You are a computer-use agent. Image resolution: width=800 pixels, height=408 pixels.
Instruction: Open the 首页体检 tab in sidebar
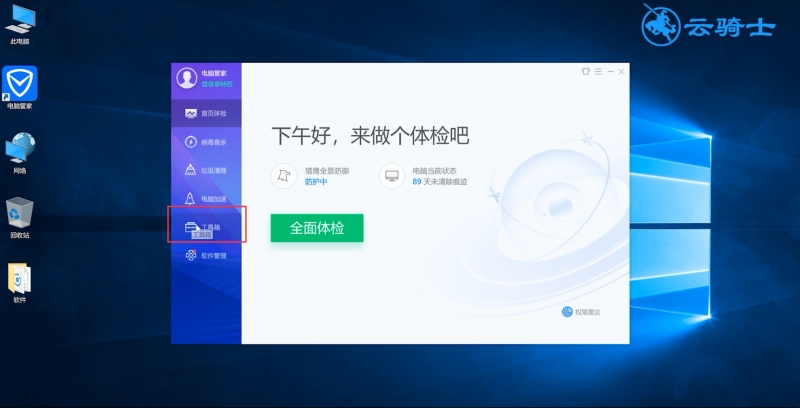point(206,113)
